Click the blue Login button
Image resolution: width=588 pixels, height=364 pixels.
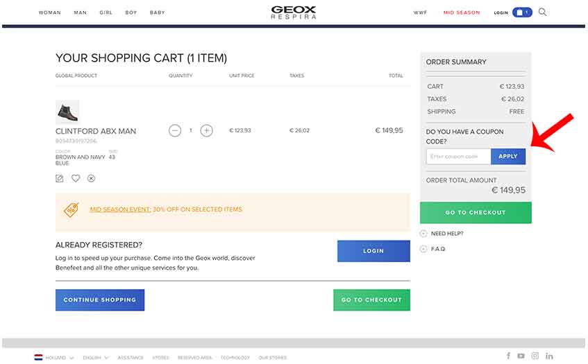click(373, 251)
